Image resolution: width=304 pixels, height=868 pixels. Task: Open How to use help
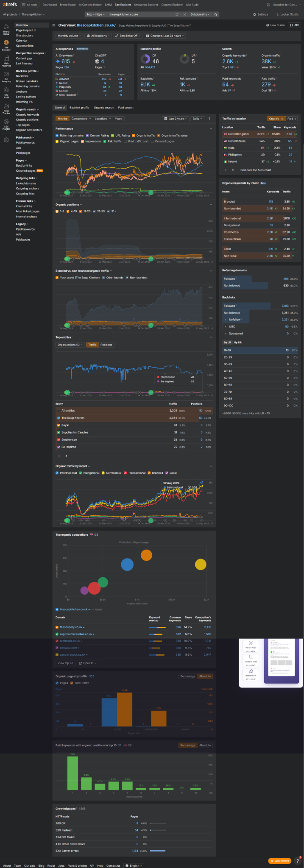click(x=276, y=25)
